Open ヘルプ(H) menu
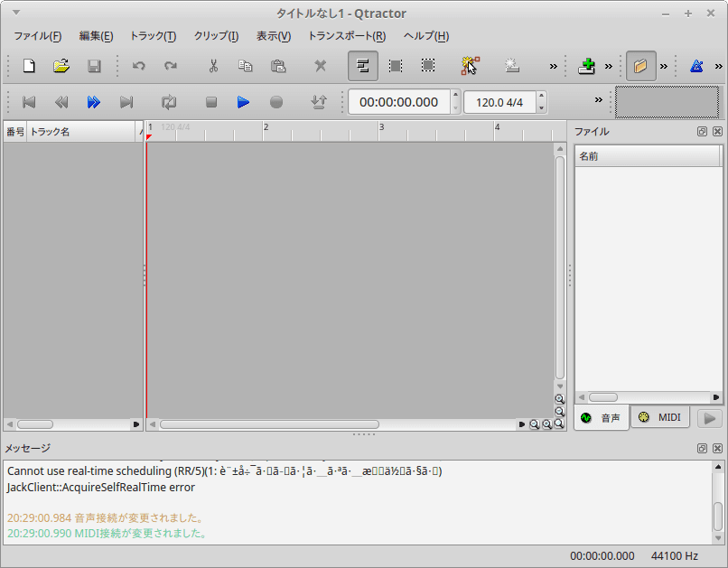 tap(426, 36)
